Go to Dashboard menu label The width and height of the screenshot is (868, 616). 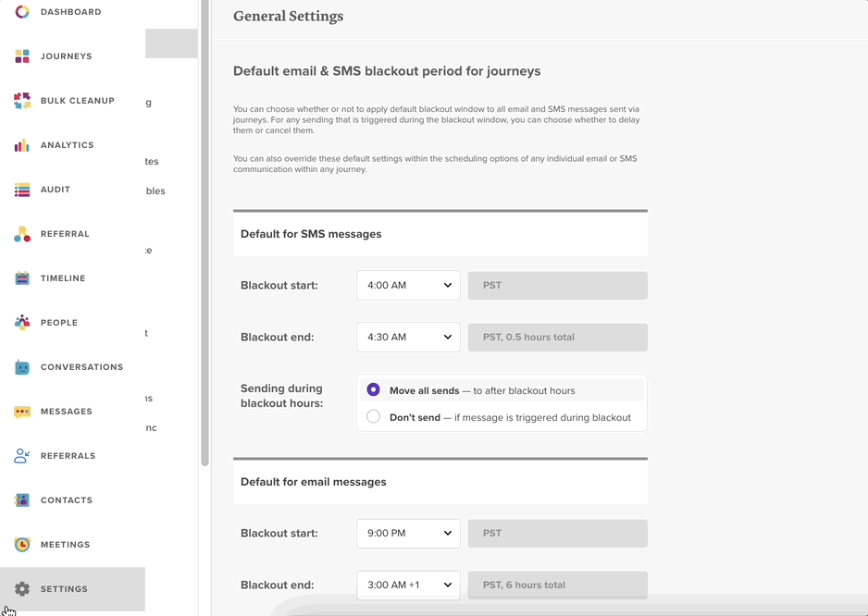tap(71, 12)
